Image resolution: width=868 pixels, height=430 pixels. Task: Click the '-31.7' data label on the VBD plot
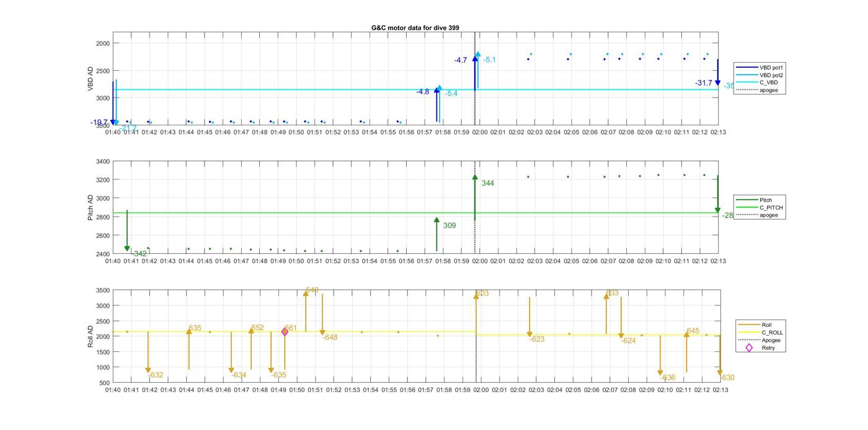coord(704,83)
